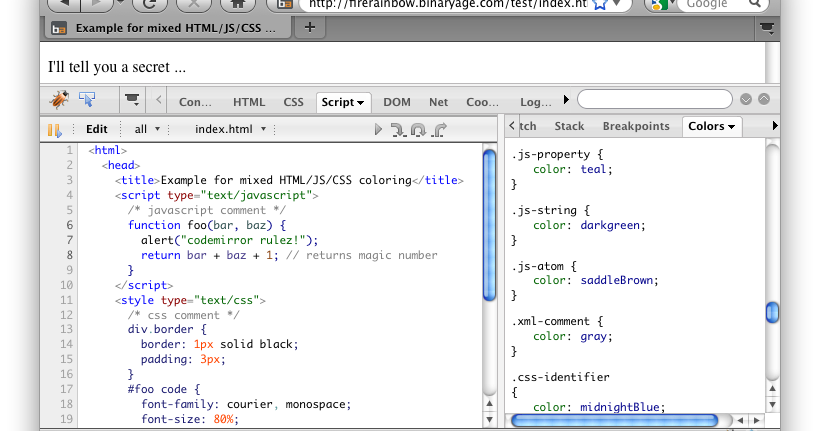Click 'div.border {' selector text on line 13
820x431 pixels.
[167, 330]
